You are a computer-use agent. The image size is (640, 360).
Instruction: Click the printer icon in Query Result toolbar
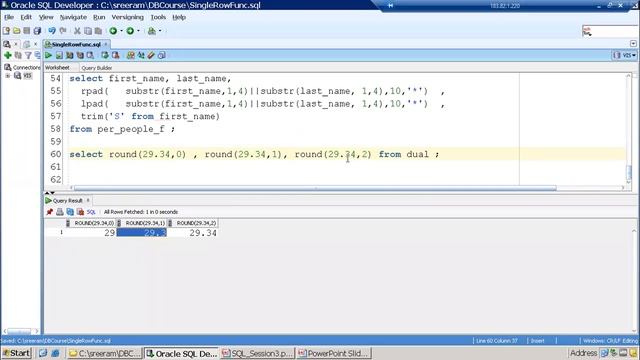(60, 212)
